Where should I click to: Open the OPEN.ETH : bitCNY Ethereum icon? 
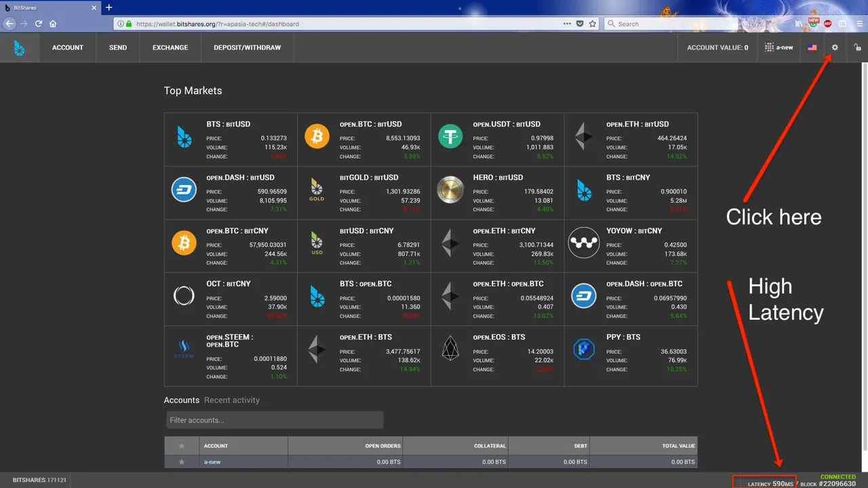pyautogui.click(x=450, y=243)
